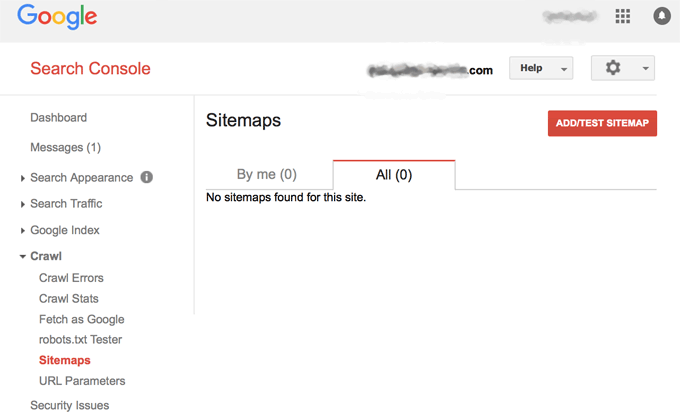The width and height of the screenshot is (680, 420).
Task: Open Crawl Errors under Crawl
Action: coord(71,278)
